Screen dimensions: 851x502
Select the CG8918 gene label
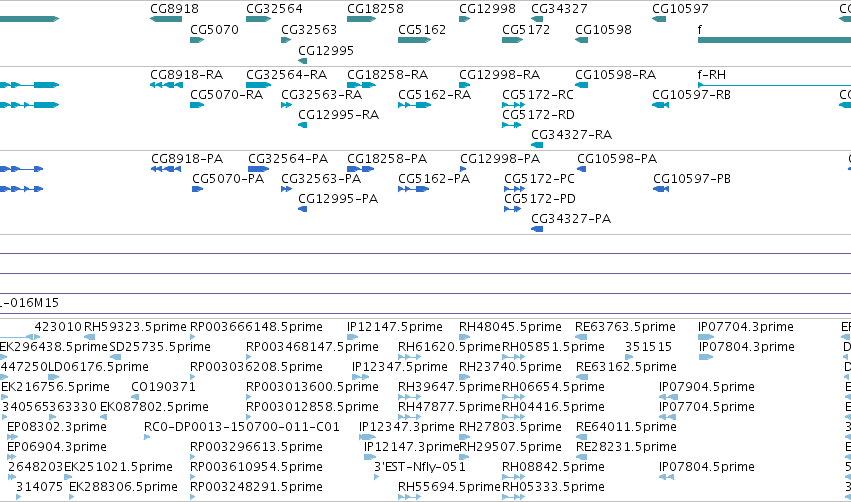[174, 9]
